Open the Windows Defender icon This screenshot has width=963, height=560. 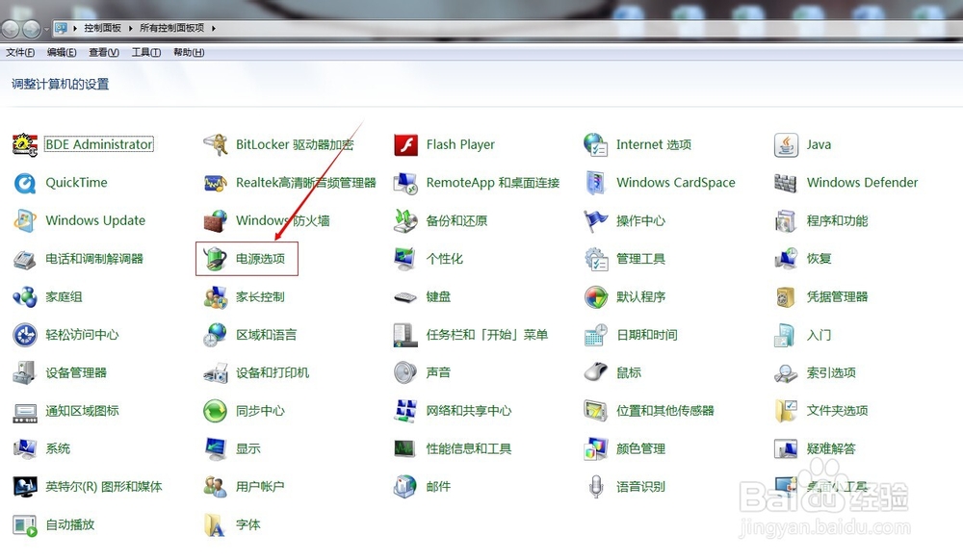coord(786,183)
